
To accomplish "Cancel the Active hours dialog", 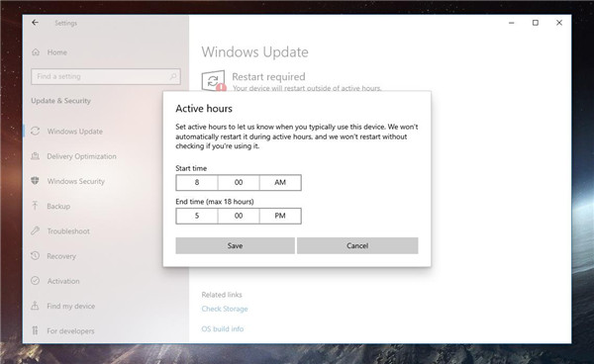I will (x=357, y=245).
